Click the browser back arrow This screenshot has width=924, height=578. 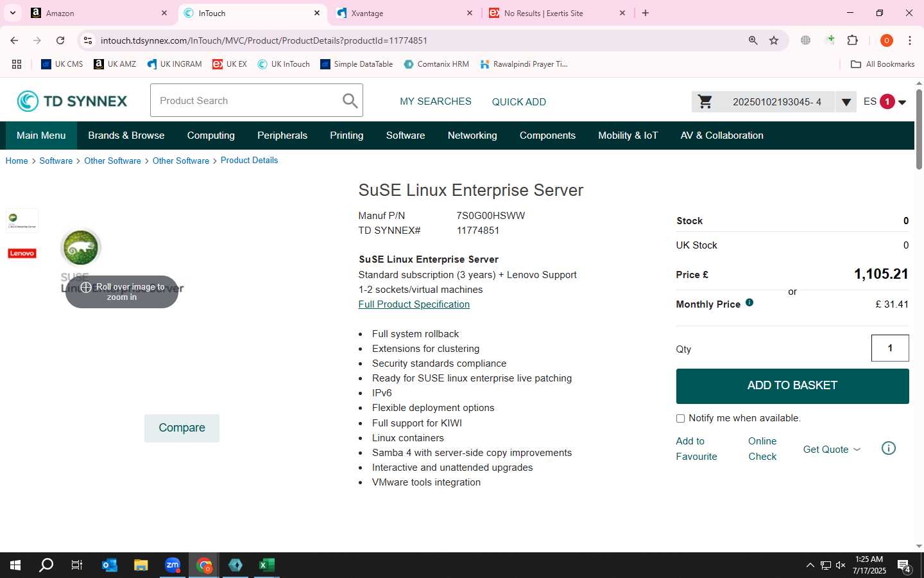click(14, 40)
